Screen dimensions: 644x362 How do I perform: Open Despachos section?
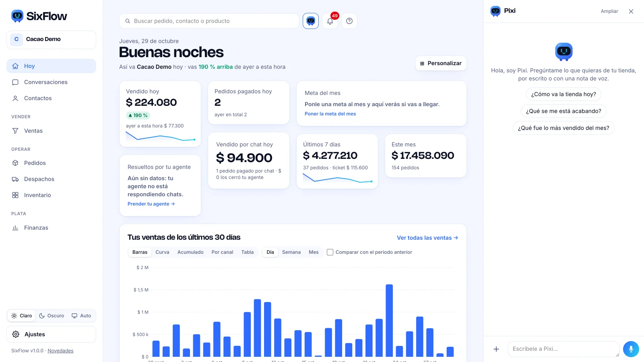tap(51, 179)
